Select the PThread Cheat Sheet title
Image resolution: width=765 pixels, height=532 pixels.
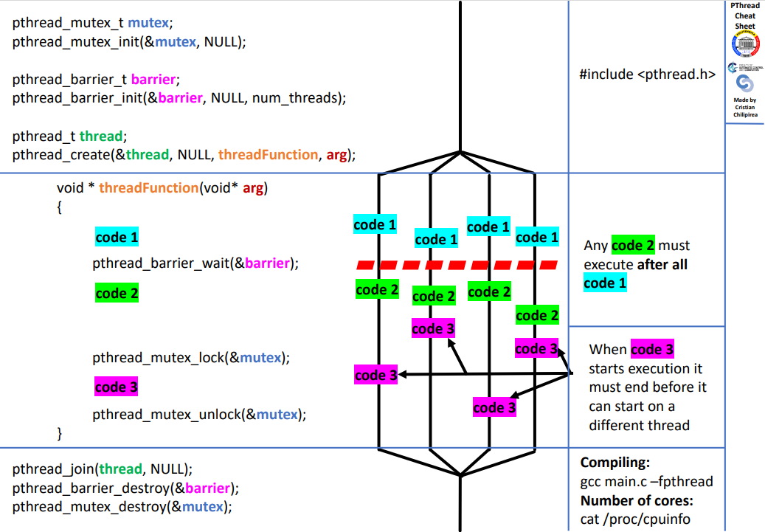tap(745, 15)
